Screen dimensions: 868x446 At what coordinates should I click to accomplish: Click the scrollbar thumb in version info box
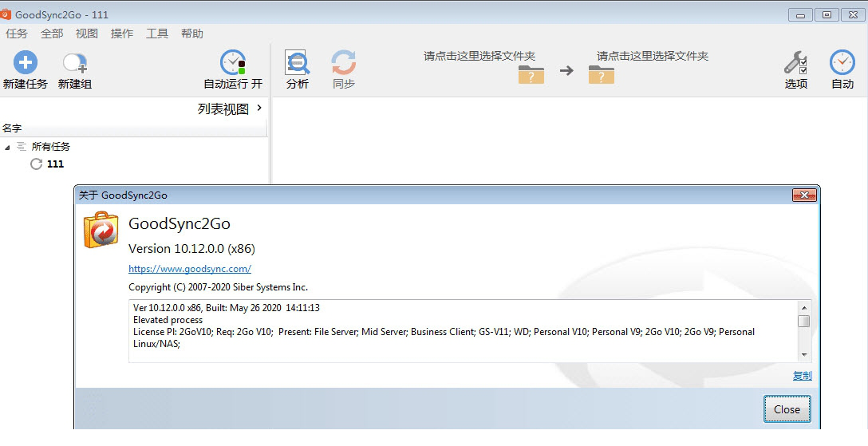[x=804, y=321]
